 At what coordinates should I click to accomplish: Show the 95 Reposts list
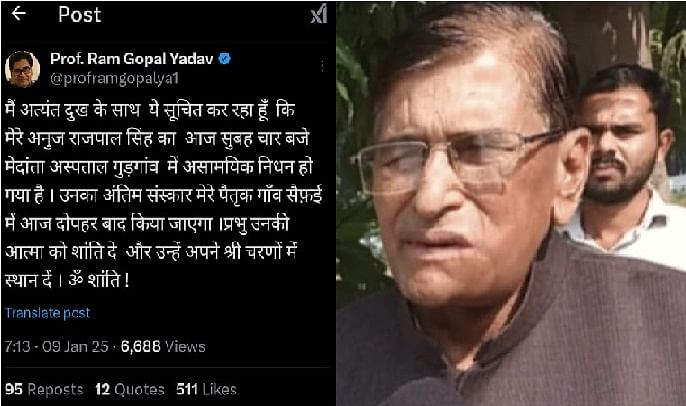click(44, 389)
